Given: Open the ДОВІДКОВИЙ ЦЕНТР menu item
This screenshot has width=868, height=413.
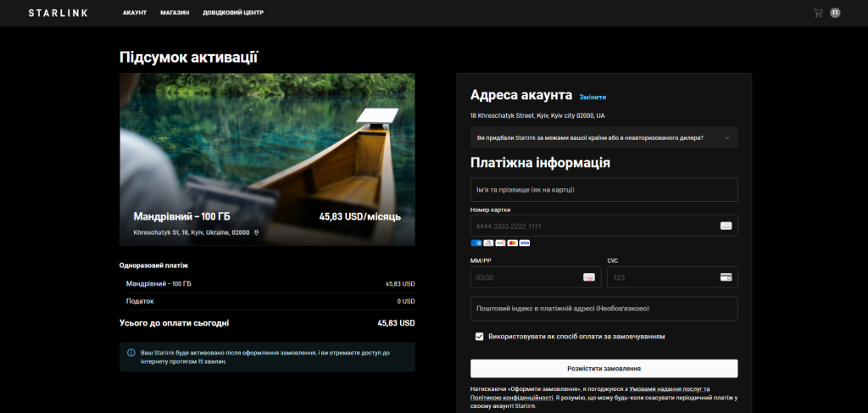Looking at the screenshot, I should click(x=233, y=13).
